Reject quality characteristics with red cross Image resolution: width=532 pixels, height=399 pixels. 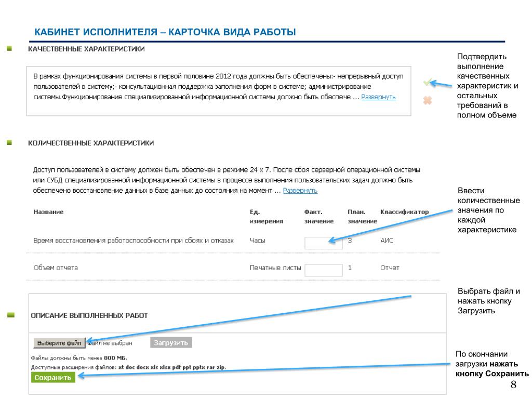[427, 100]
